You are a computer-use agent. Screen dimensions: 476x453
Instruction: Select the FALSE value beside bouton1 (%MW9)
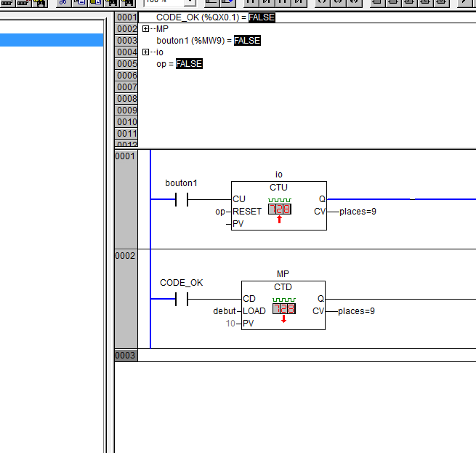click(247, 41)
